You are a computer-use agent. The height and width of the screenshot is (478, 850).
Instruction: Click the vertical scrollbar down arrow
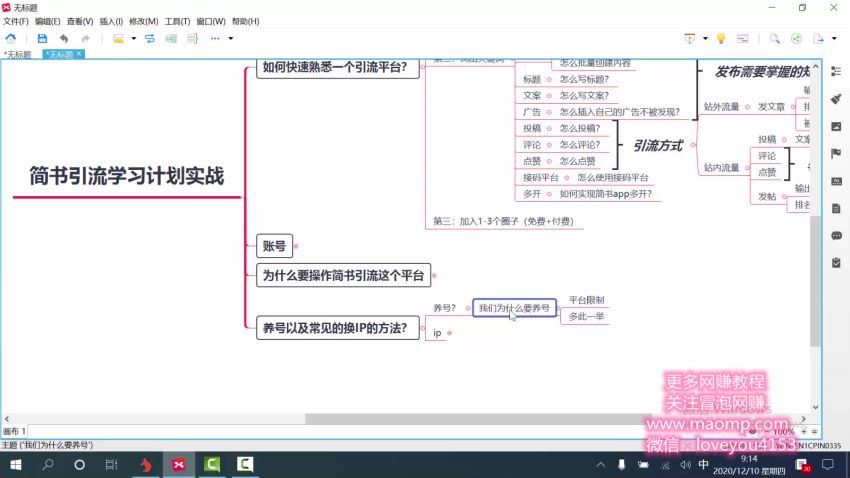coord(815,407)
